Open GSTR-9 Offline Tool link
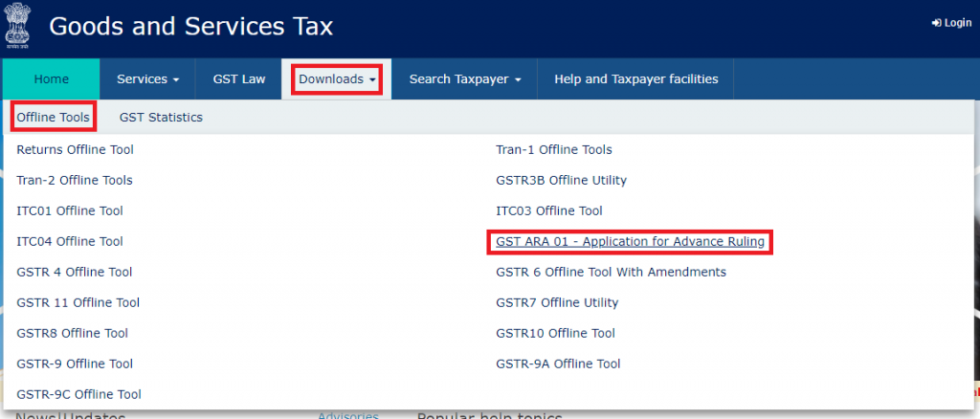 point(75,364)
